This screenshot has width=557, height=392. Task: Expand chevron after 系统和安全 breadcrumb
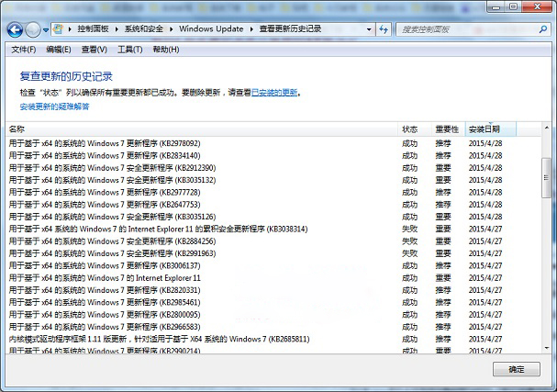pos(172,29)
